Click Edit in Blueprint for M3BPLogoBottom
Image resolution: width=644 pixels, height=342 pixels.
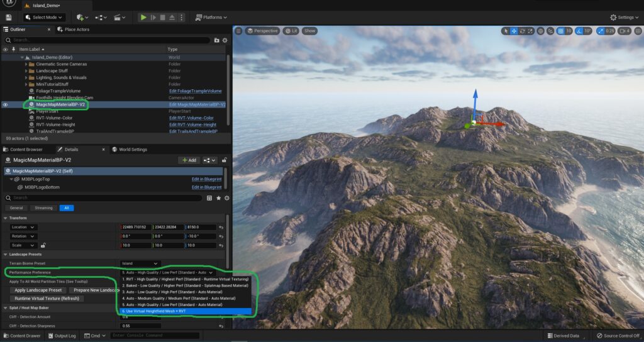[x=206, y=187]
